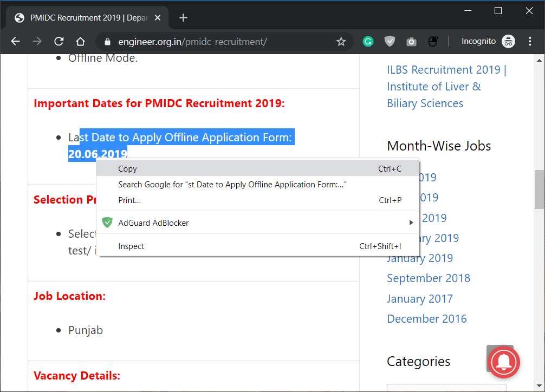The width and height of the screenshot is (545, 392).
Task: Click the camera screenshot extension icon
Action: point(411,42)
